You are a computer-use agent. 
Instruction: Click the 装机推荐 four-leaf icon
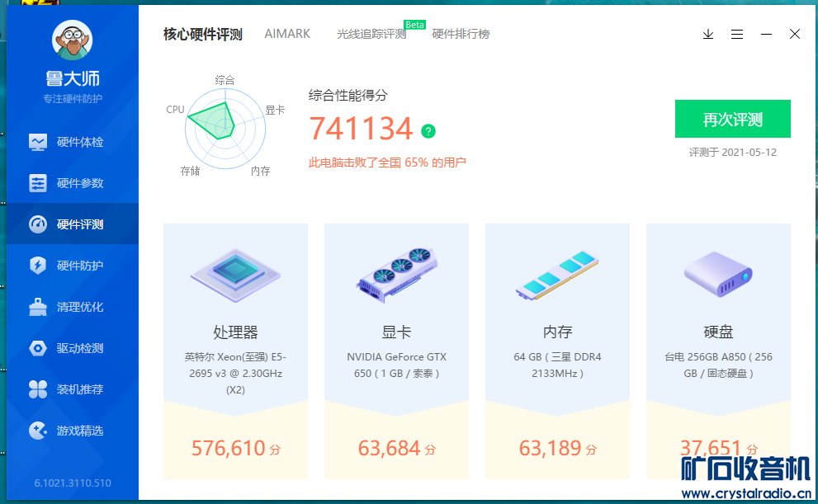click(38, 389)
